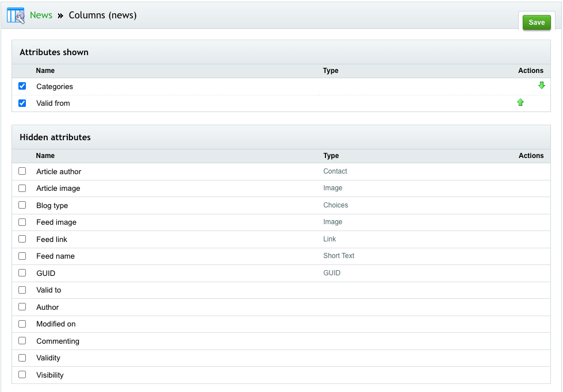Screen dimensions: 563x392
Task: Click the columns settings icon beside News
Action: click(16, 16)
